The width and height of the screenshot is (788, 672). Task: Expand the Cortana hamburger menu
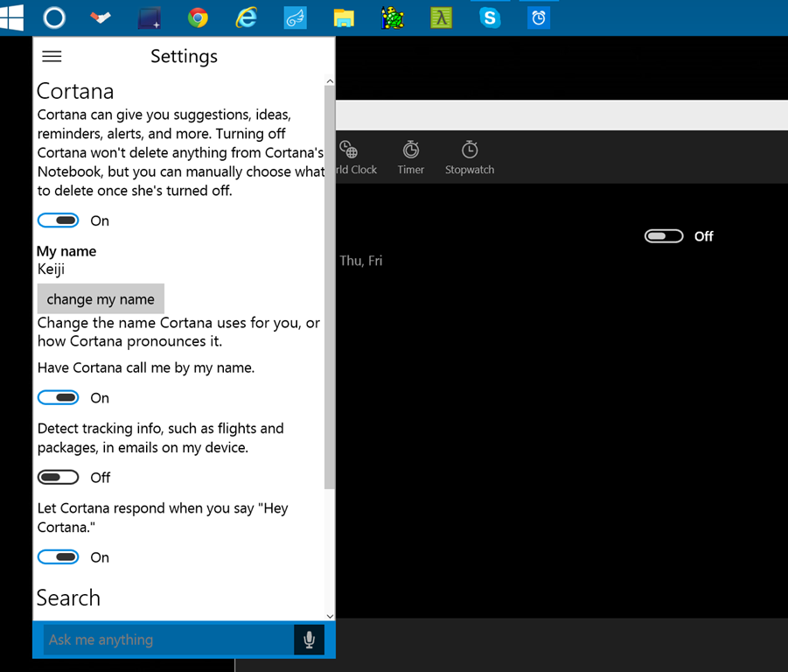pos(52,56)
